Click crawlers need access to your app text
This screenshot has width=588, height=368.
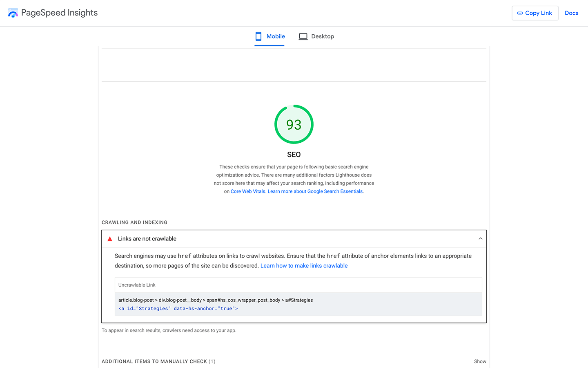coord(199,330)
